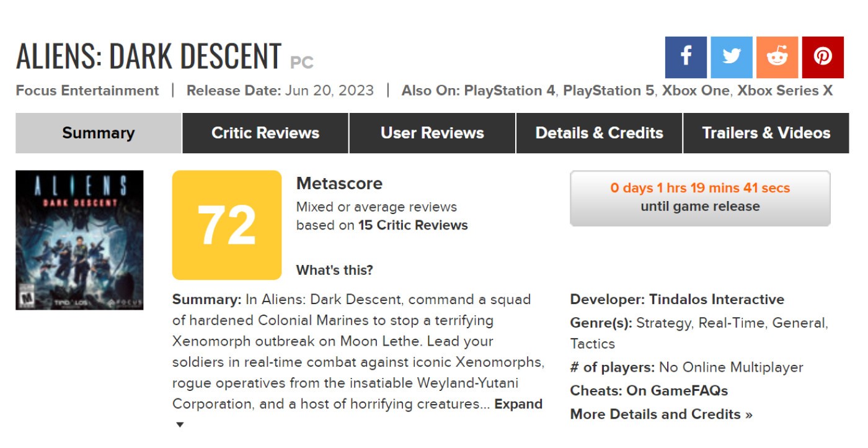
Task: Expand the full game summary text
Action: pos(518,404)
